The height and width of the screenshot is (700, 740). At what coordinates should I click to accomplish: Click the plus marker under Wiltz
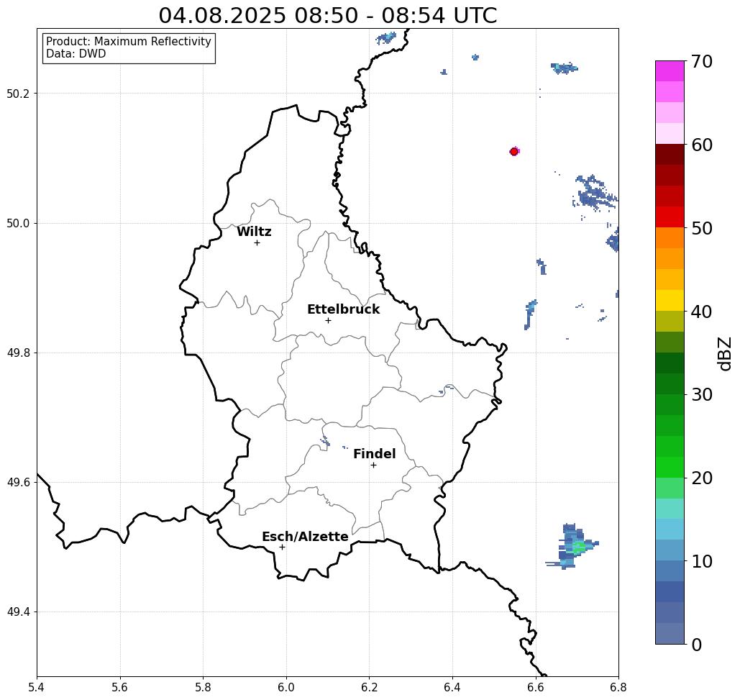pyautogui.click(x=257, y=242)
